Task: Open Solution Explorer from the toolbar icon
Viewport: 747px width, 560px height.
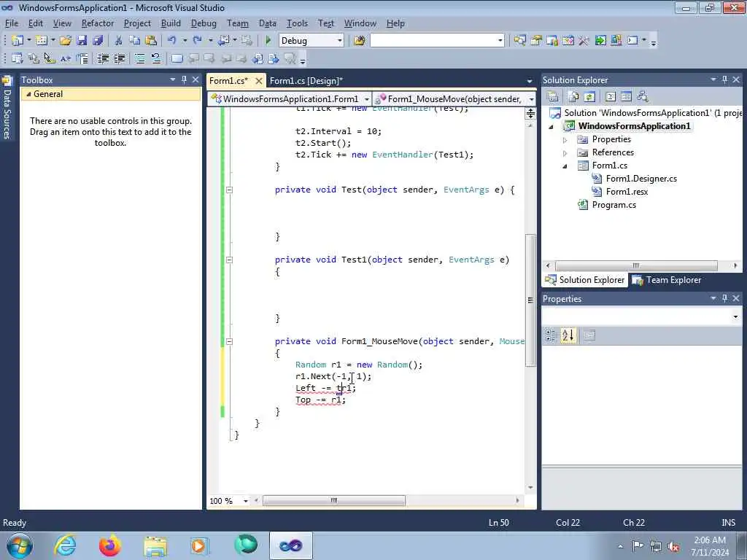Action: [519, 41]
